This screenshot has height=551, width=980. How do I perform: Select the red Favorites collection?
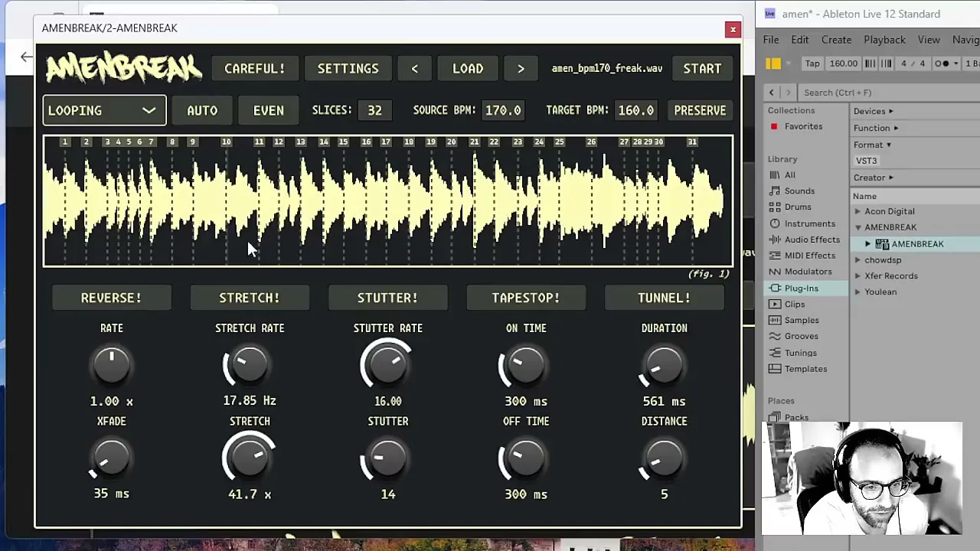(797, 126)
